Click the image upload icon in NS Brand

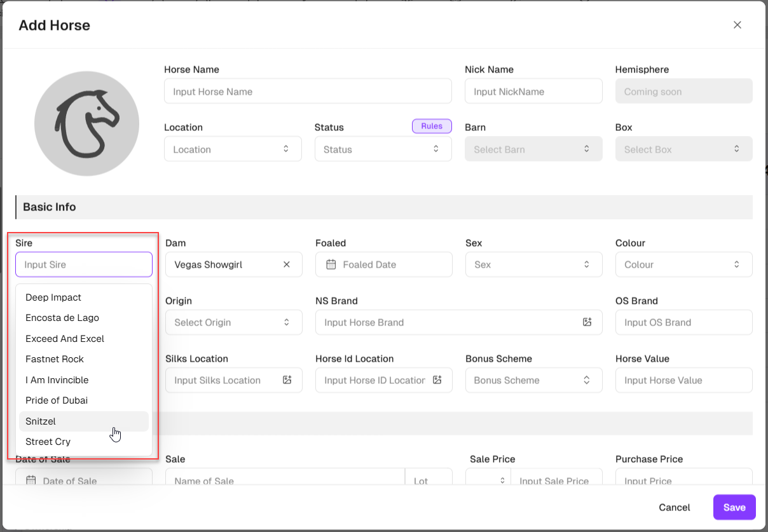587,322
